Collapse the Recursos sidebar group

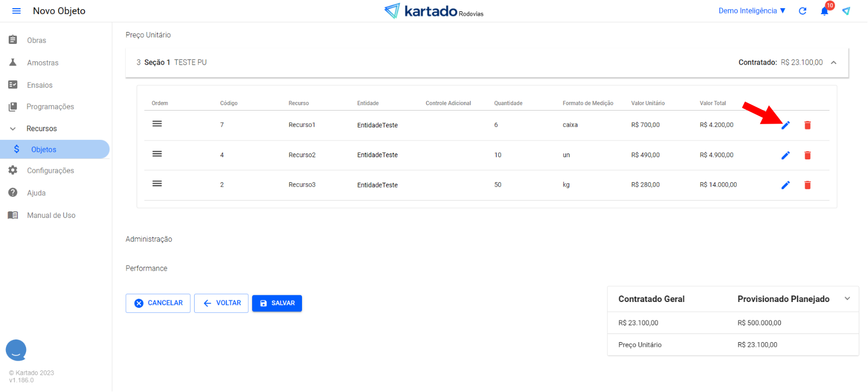coord(13,128)
